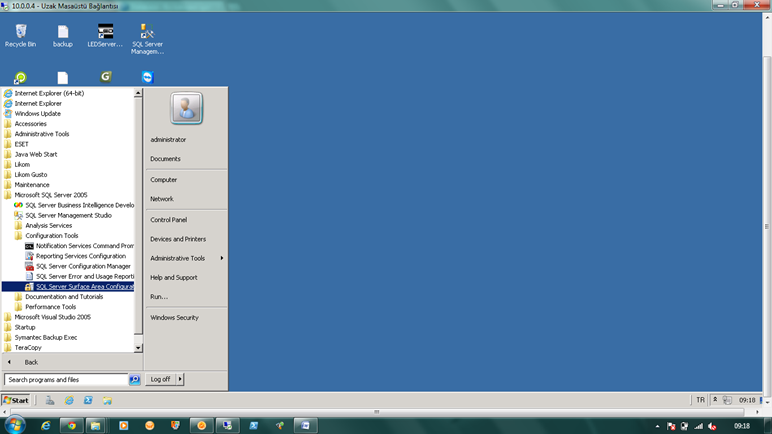The height and width of the screenshot is (434, 772).
Task: Open Network from start menu
Action: [161, 199]
